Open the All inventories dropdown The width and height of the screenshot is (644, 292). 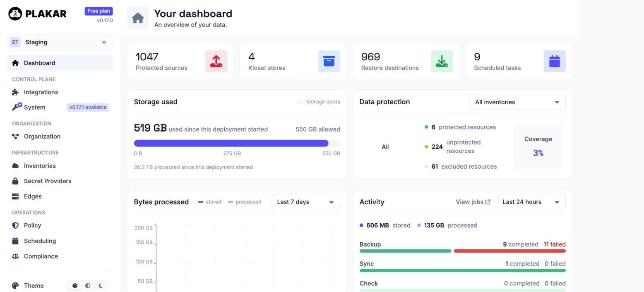(x=517, y=102)
